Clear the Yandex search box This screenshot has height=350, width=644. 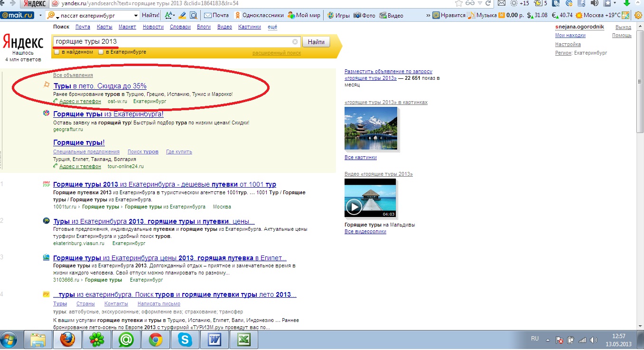[x=295, y=42]
